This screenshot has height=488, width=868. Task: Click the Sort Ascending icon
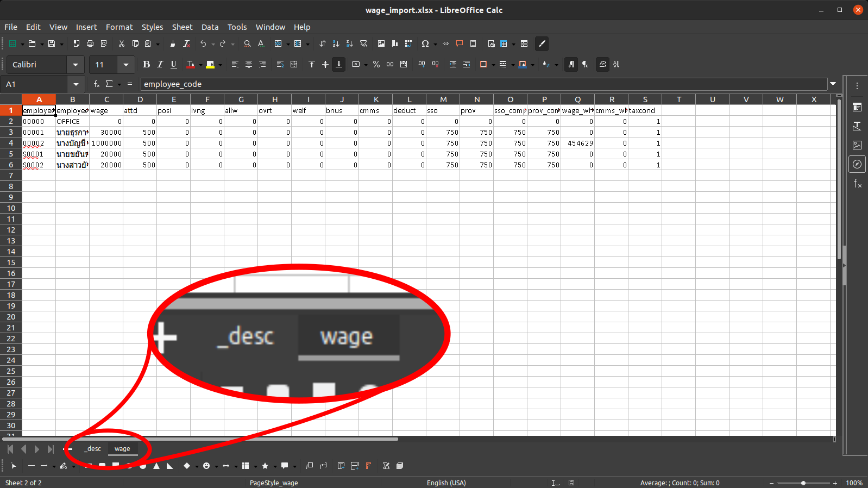pyautogui.click(x=336, y=43)
